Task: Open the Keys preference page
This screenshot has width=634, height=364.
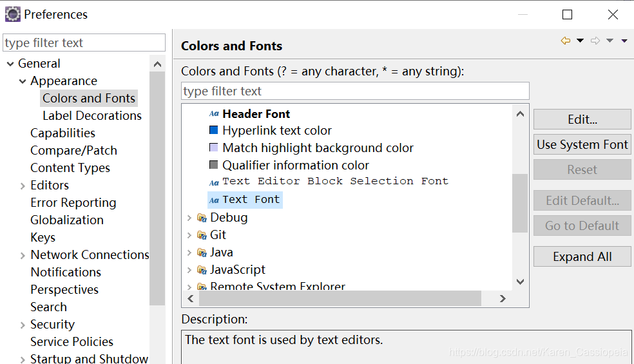Action: coord(43,238)
